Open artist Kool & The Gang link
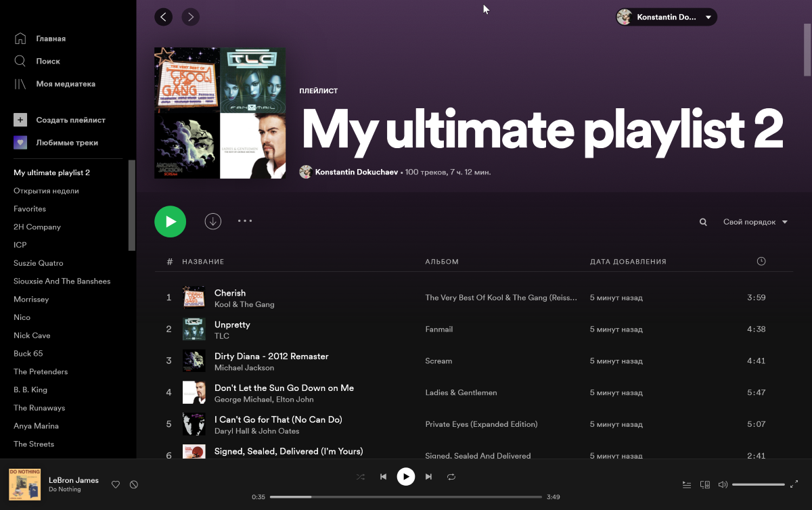Image resolution: width=812 pixels, height=510 pixels. click(244, 304)
